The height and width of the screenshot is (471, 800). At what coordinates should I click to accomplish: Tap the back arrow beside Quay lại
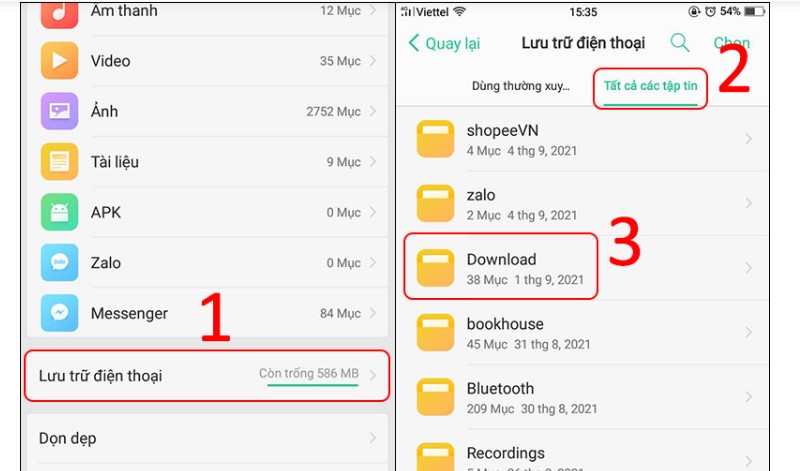coord(414,43)
